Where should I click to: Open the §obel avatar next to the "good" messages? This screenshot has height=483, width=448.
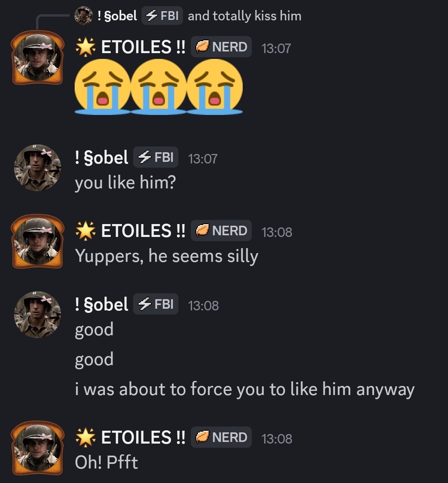point(38,315)
